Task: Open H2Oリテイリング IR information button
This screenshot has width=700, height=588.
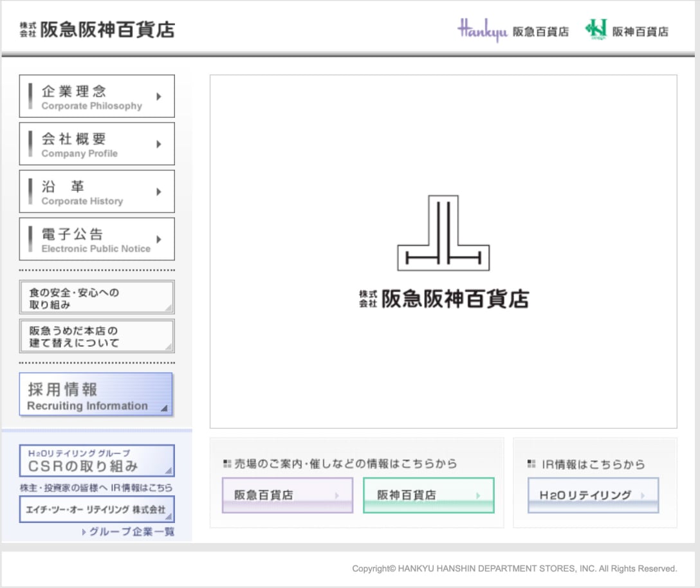Action: 593,495
